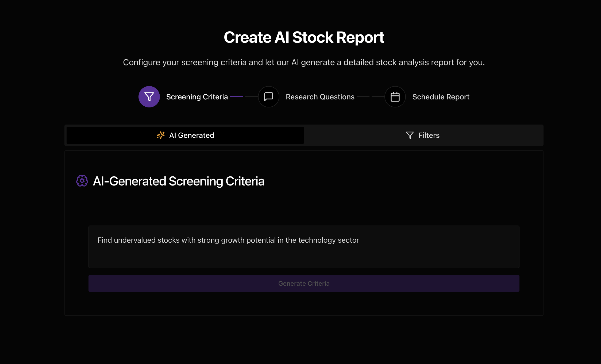
Task: Go to the Research Questions step label
Action: [x=320, y=97]
